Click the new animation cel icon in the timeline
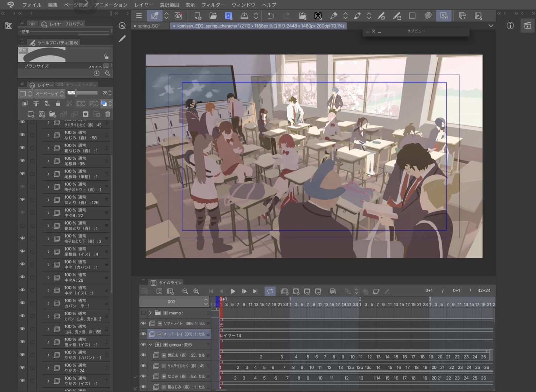Viewport: 536px width, 392px height. (296, 291)
